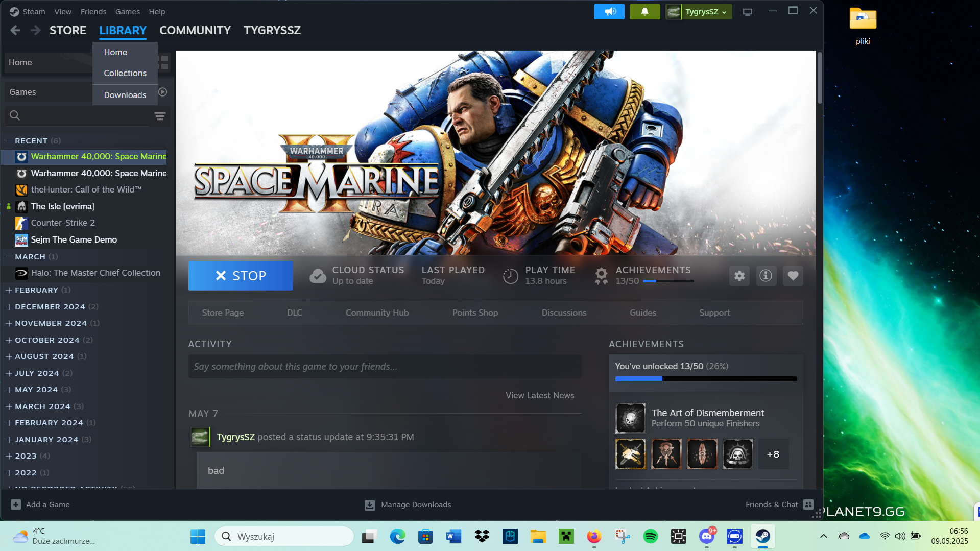Click the first unlocked achievement thumbnail
The image size is (980, 551).
630,454
